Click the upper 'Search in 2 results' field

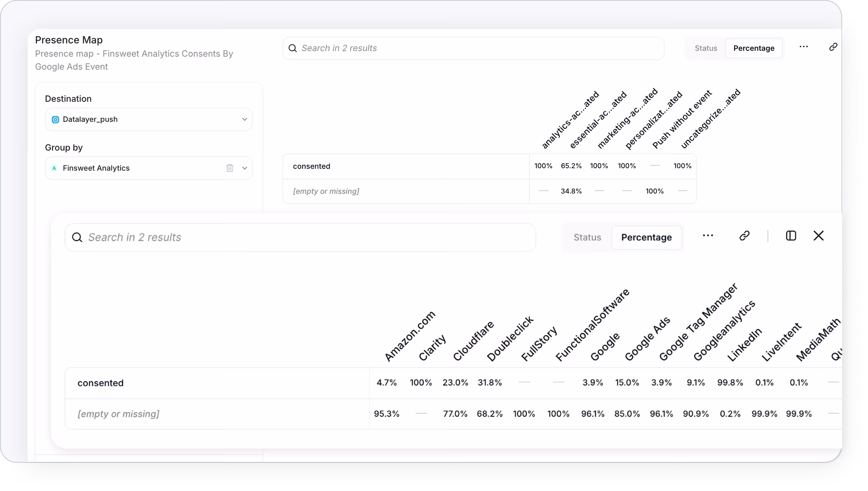click(473, 48)
